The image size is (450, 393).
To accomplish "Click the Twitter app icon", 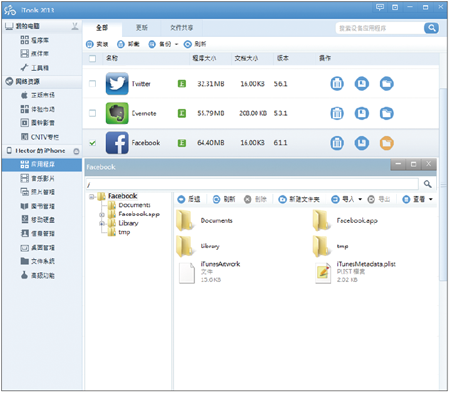I will [117, 84].
